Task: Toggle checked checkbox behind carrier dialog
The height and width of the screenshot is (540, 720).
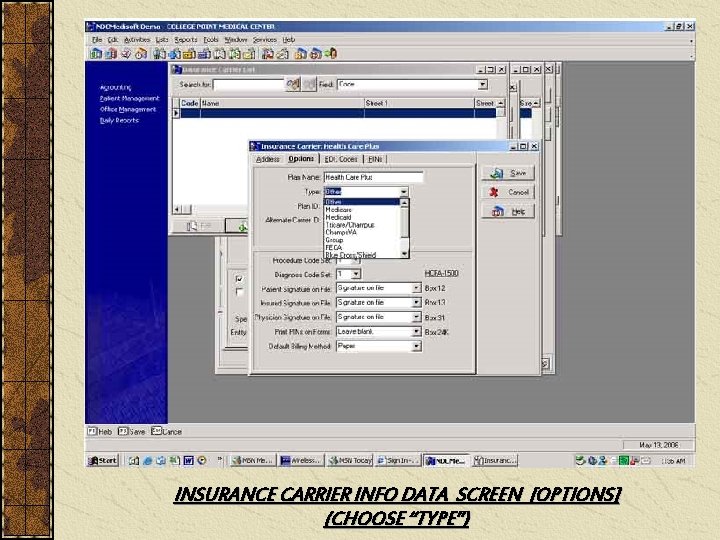Action: pyautogui.click(x=239, y=279)
